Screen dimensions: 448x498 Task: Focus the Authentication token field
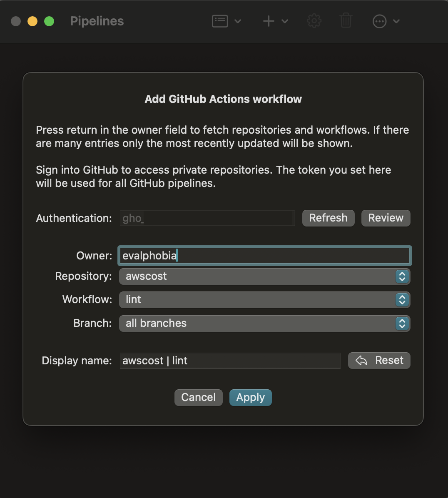(207, 218)
